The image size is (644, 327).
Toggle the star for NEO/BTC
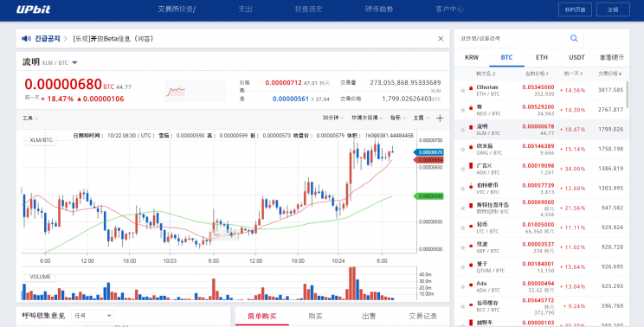(x=463, y=110)
